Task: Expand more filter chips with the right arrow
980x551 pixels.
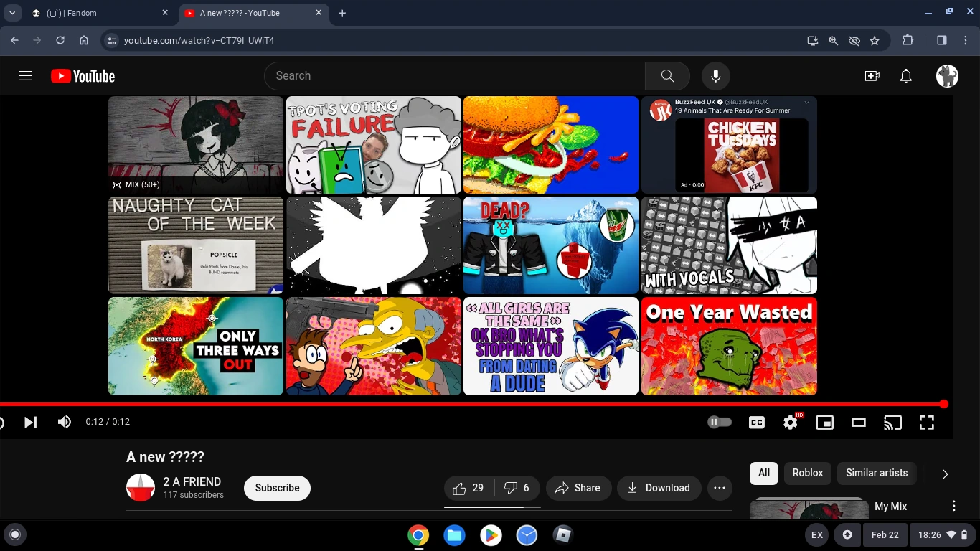Action: pyautogui.click(x=945, y=474)
